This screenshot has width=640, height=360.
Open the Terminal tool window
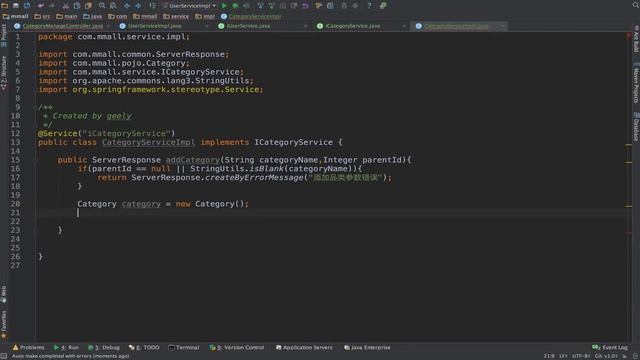point(184,347)
